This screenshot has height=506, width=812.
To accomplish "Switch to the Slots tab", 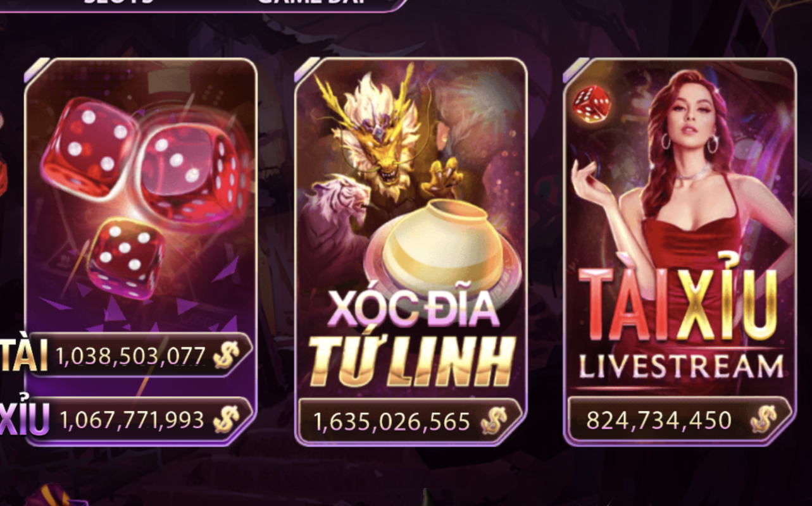I will 120,3.
